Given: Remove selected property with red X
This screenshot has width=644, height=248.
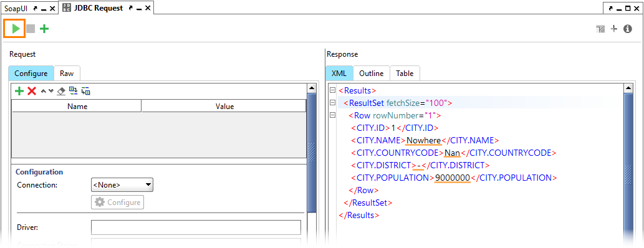Looking at the screenshot, I should [32, 91].
